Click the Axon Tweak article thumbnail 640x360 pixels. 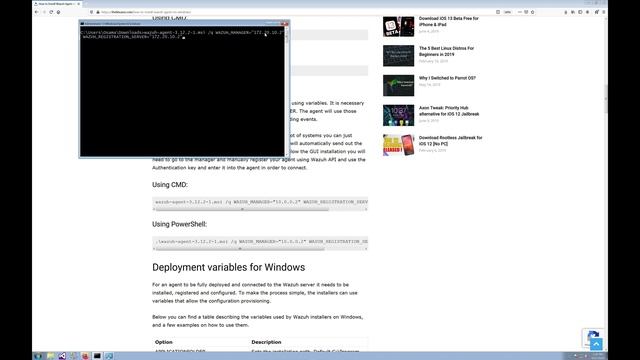tap(398, 115)
